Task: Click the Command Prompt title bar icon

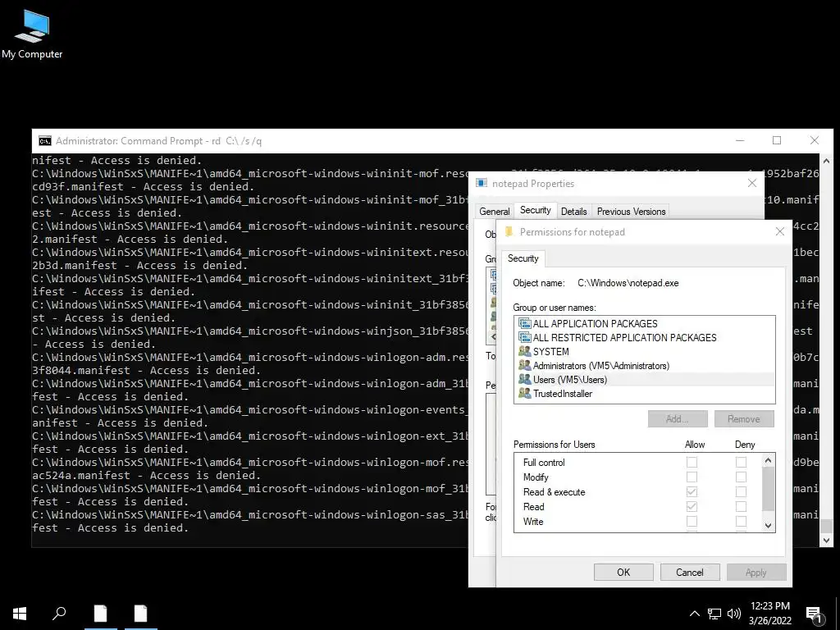Action: click(45, 141)
